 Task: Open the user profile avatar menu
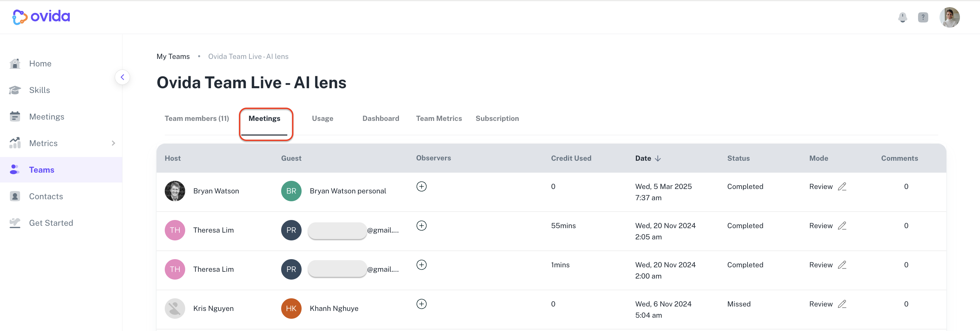pos(950,17)
